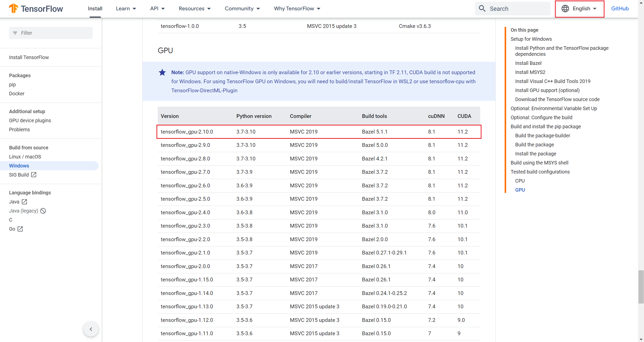Open the English language selector

click(579, 9)
